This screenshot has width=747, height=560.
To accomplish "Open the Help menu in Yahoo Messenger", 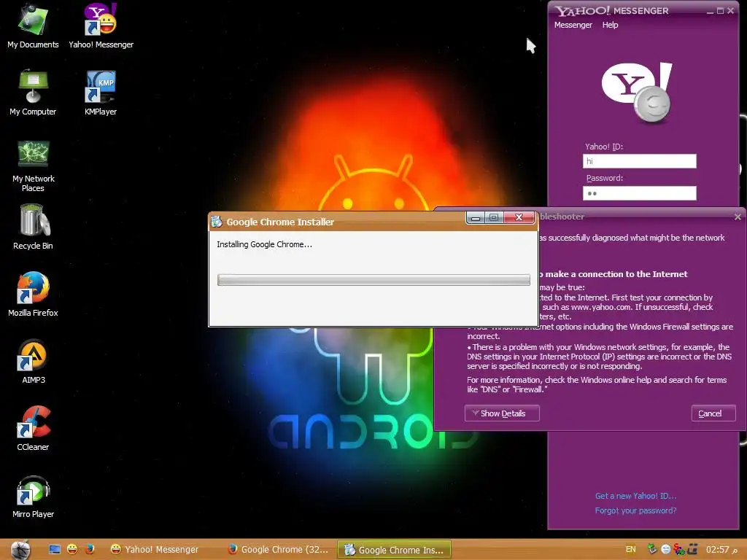I will pos(610,25).
